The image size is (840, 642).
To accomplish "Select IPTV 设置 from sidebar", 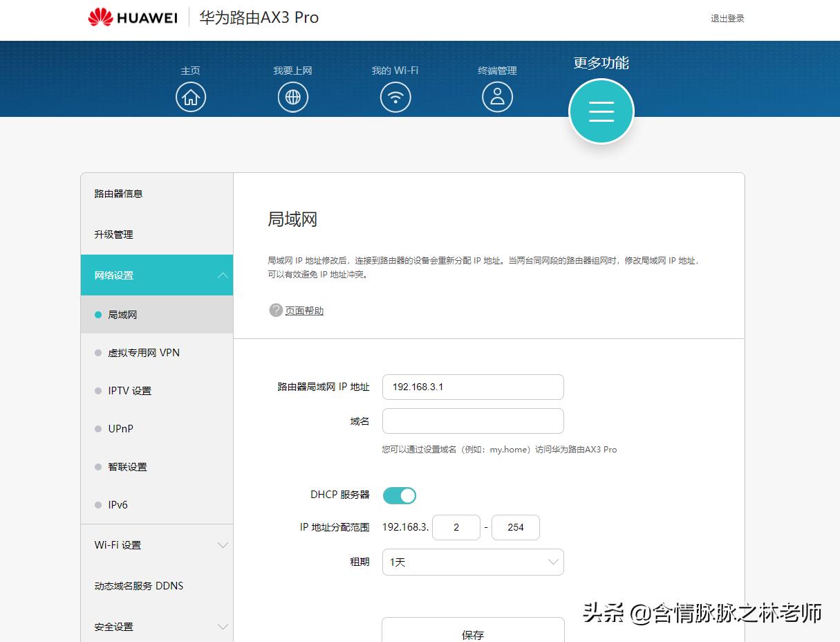I will click(x=129, y=391).
